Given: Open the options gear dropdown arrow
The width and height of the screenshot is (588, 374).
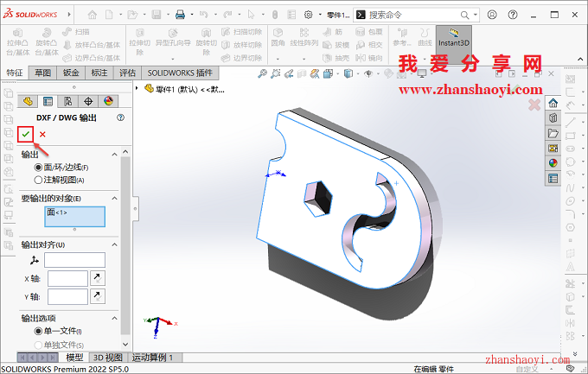Looking at the screenshot, I should coord(320,15).
